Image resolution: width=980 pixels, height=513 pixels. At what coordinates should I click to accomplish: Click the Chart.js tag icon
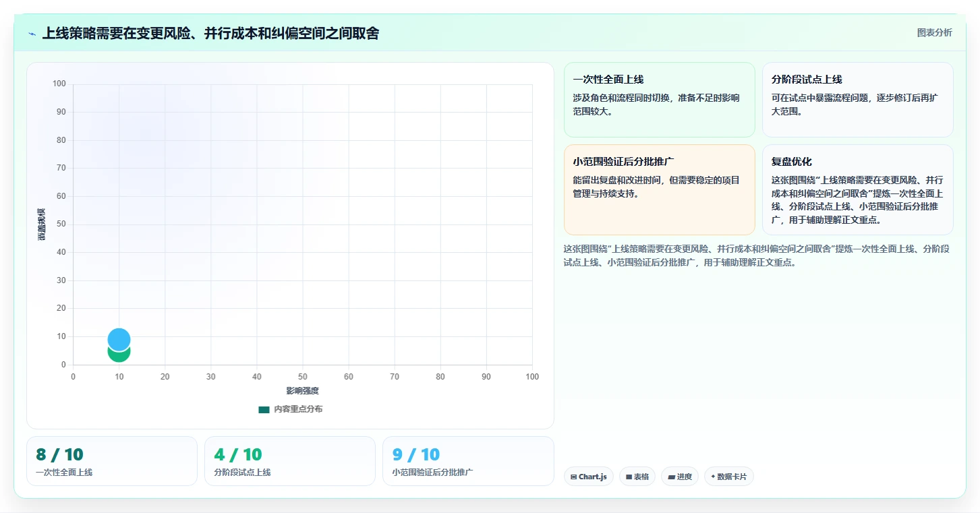point(573,477)
